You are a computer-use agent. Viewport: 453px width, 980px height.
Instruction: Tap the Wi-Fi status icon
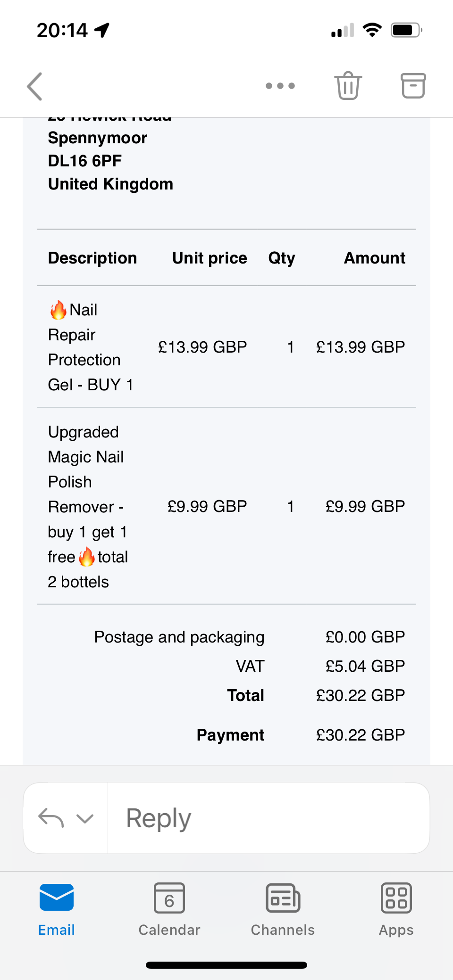[x=372, y=30]
